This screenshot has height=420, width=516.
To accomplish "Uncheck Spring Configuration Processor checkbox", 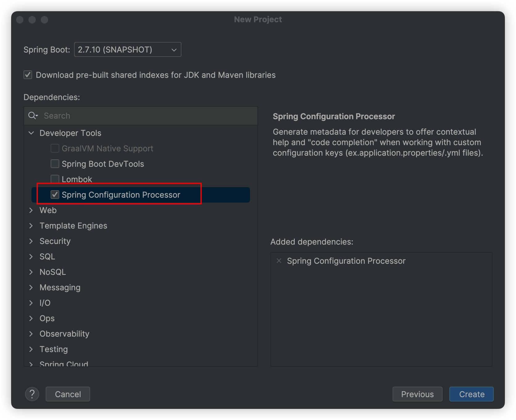I will 55,195.
